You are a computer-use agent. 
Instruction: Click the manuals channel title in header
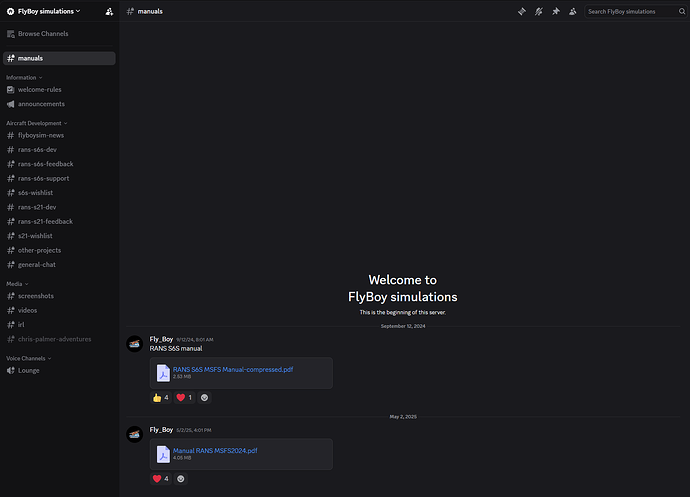click(150, 11)
